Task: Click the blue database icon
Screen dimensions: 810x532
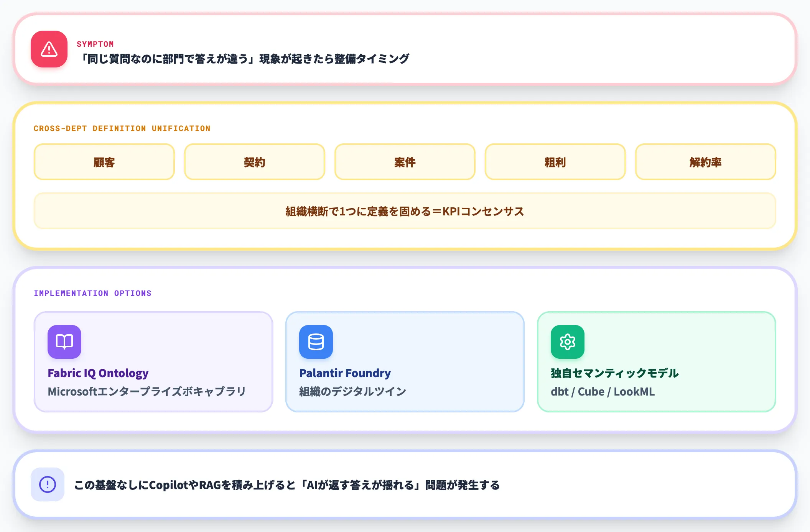Action: tap(316, 342)
